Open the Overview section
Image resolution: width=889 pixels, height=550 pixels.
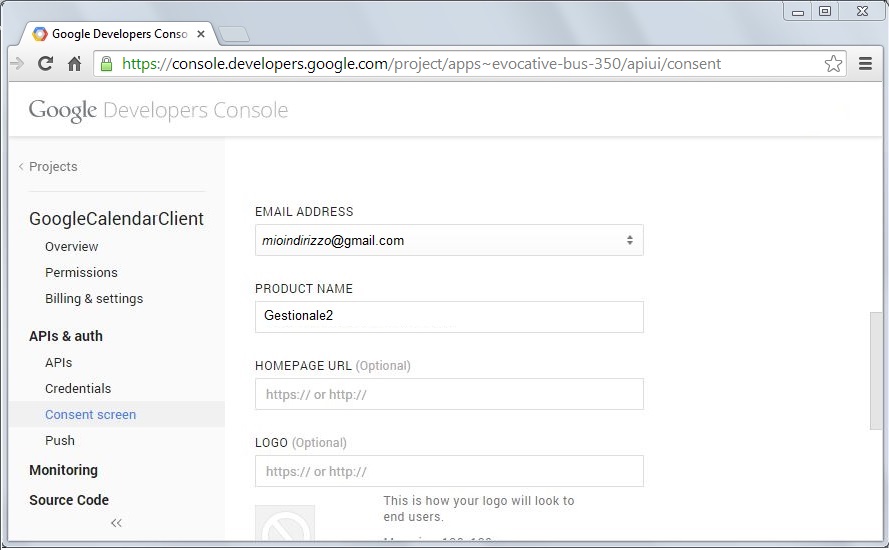71,247
